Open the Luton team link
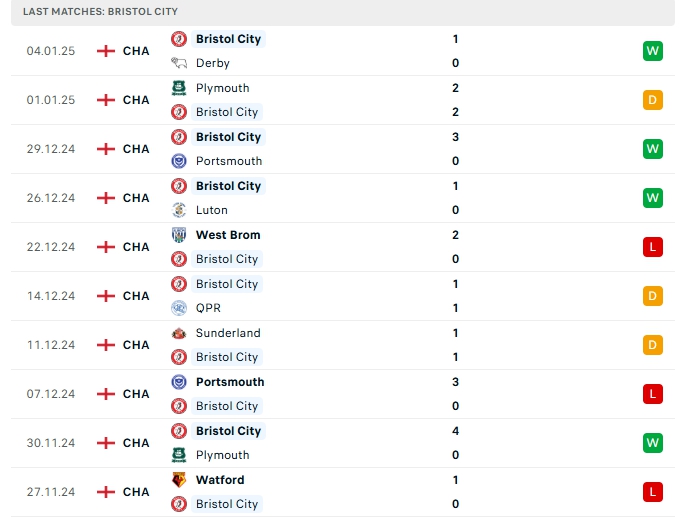The width and height of the screenshot is (685, 518). pyautogui.click(x=212, y=210)
